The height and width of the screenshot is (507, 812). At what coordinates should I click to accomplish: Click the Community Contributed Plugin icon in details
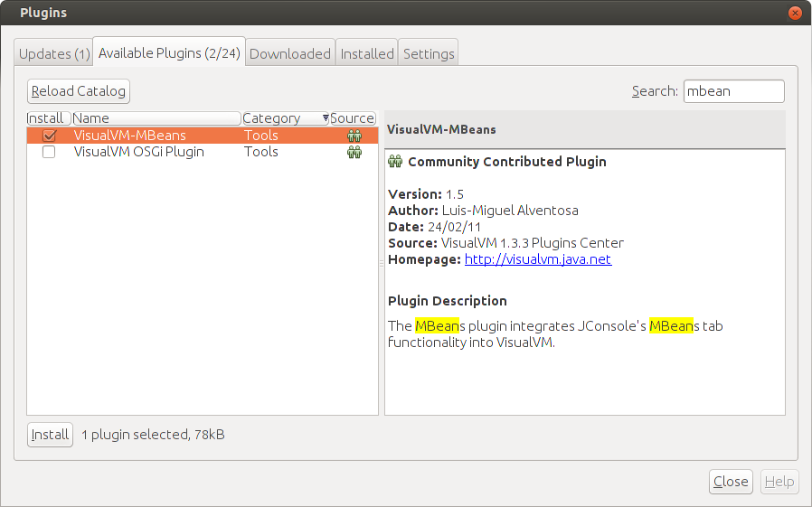tap(395, 162)
